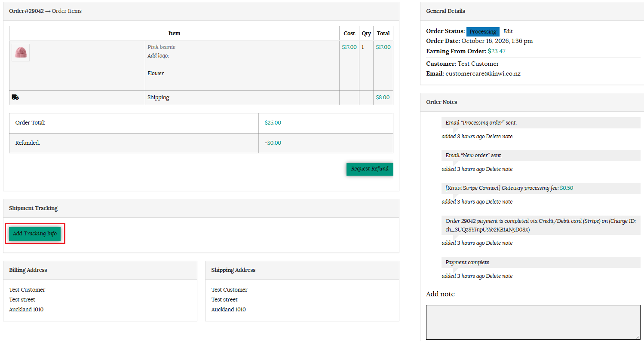Click the Flower logo option text
Screen dimensions: 644x341
tap(156, 73)
